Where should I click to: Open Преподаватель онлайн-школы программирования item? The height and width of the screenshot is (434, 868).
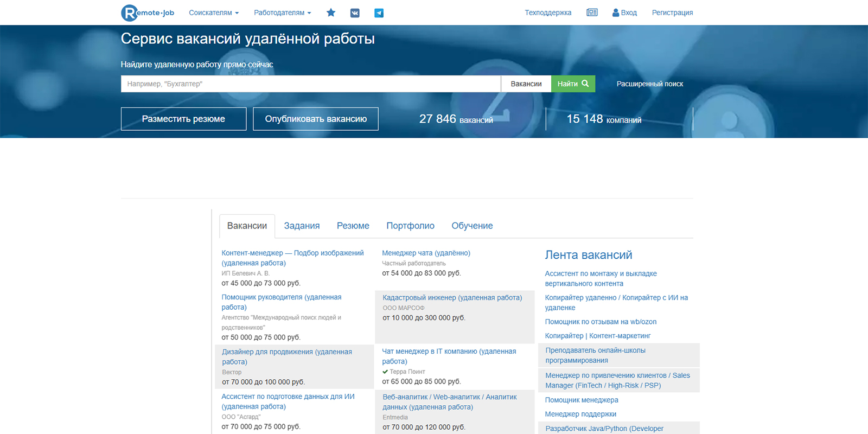pyautogui.click(x=596, y=355)
